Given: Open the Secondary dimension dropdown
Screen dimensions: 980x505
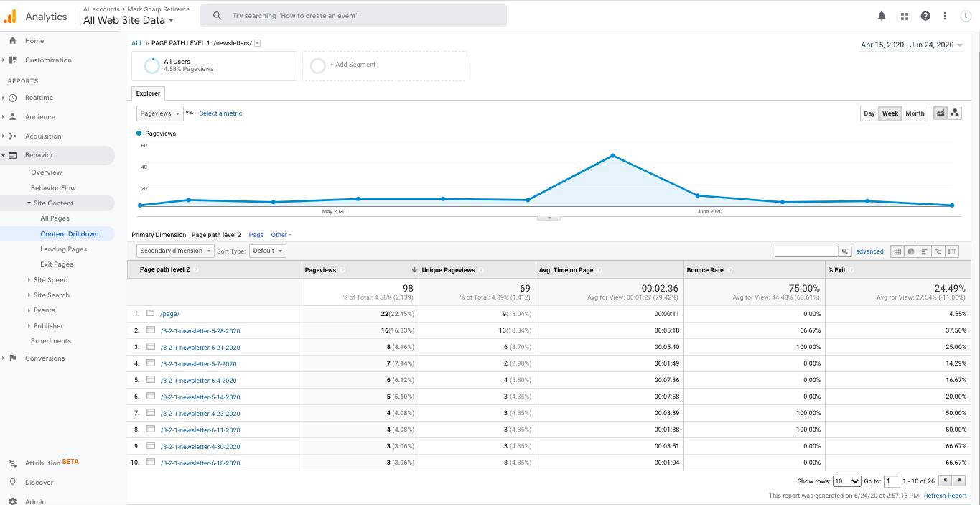Looking at the screenshot, I should coord(175,251).
